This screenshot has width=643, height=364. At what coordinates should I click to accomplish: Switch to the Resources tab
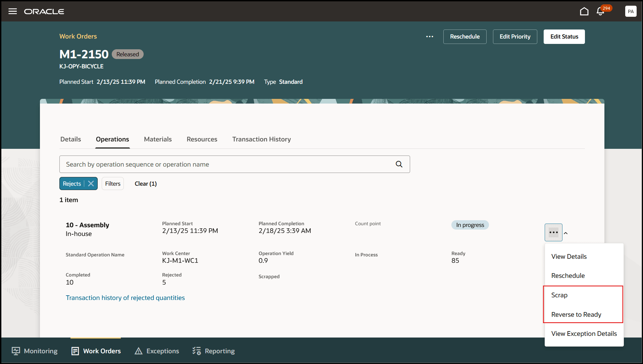(x=202, y=139)
